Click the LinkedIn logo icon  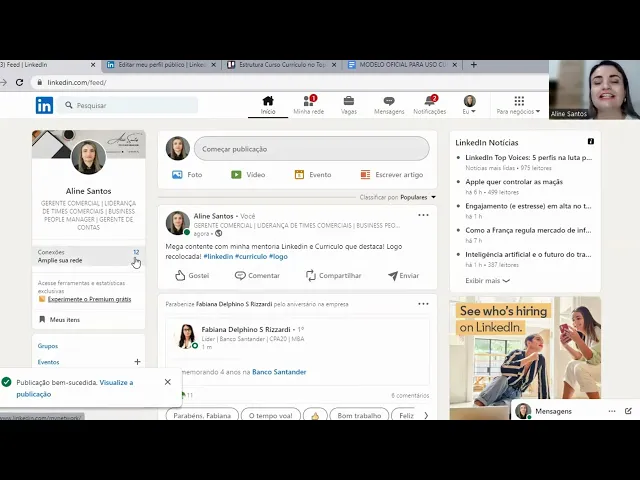[x=44, y=105]
